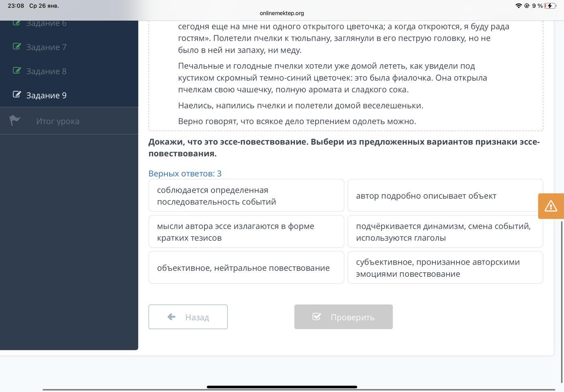Go to Задание 7 label
Screen dimensions: 564x392
46,47
